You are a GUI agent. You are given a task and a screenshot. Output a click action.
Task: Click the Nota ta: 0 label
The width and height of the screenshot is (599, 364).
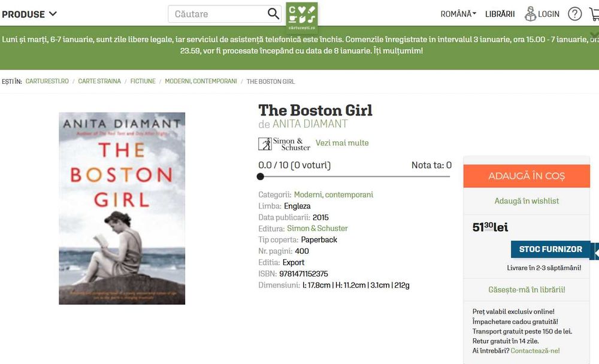431,165
